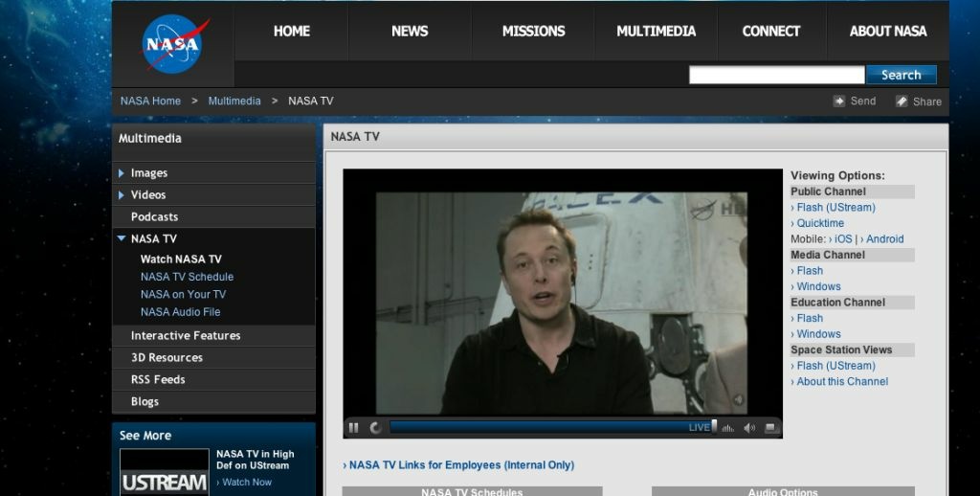Open the player stats bars icon

[728, 428]
